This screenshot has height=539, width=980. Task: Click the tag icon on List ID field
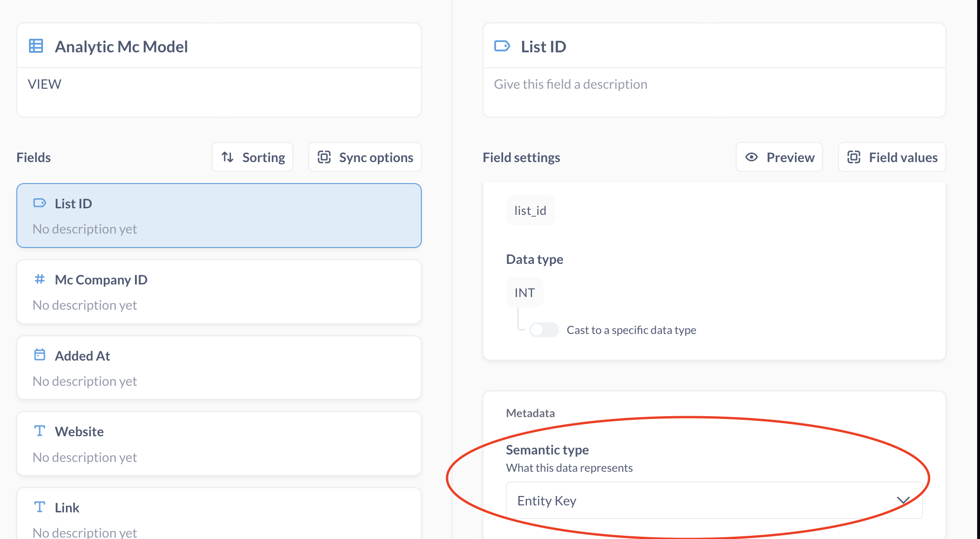click(40, 203)
